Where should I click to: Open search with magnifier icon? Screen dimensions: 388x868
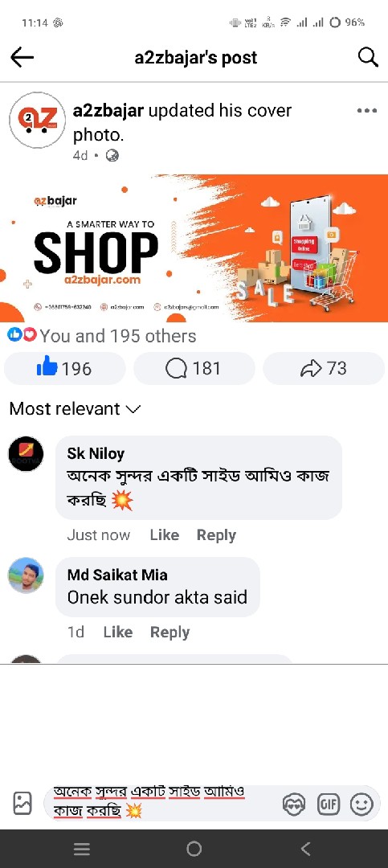point(368,57)
